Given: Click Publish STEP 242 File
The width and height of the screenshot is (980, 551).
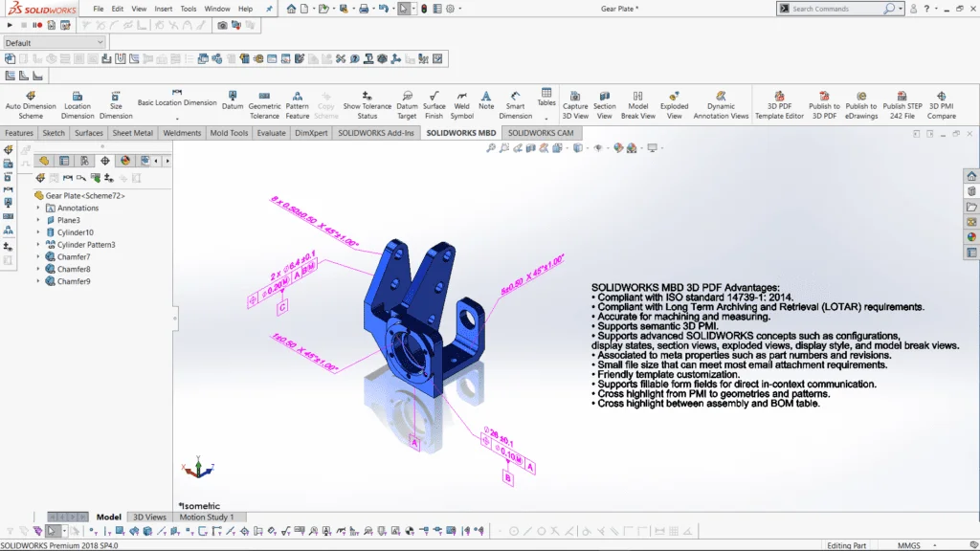Looking at the screenshot, I should (x=902, y=105).
